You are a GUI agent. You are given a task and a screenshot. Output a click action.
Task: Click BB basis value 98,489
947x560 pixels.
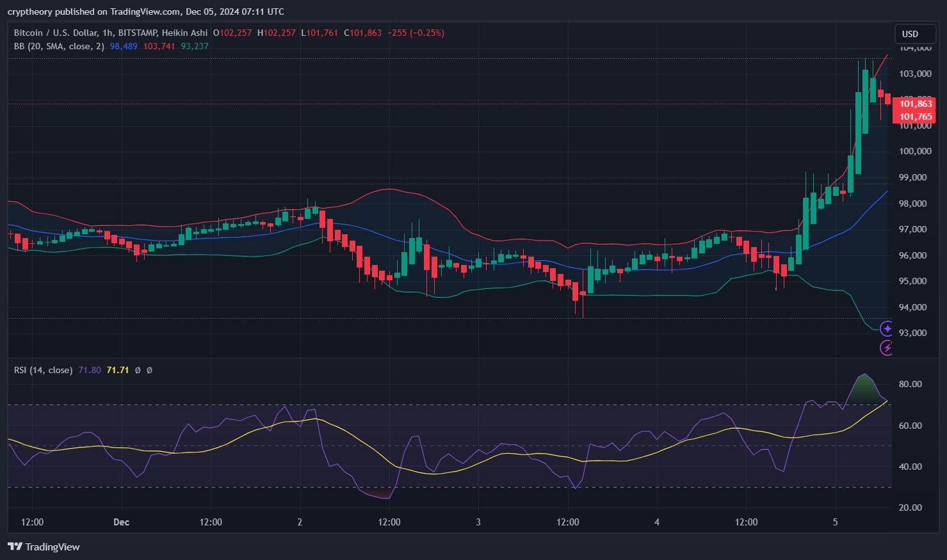point(124,46)
